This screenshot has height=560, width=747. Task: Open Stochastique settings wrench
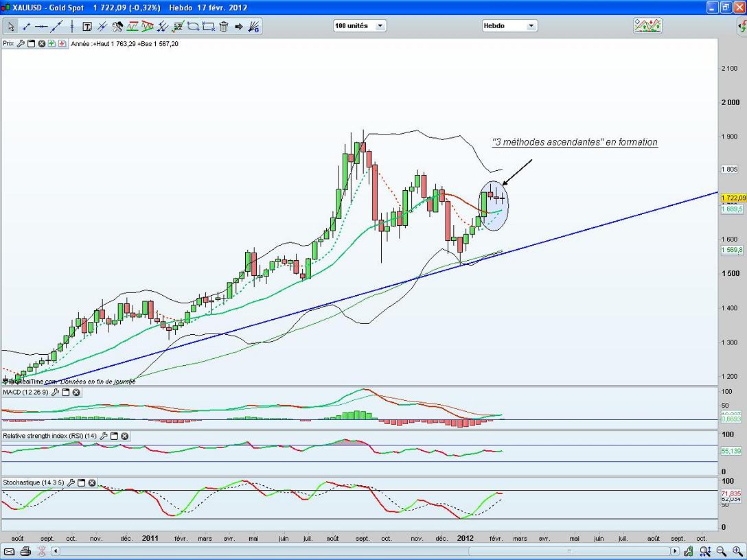click(x=71, y=482)
